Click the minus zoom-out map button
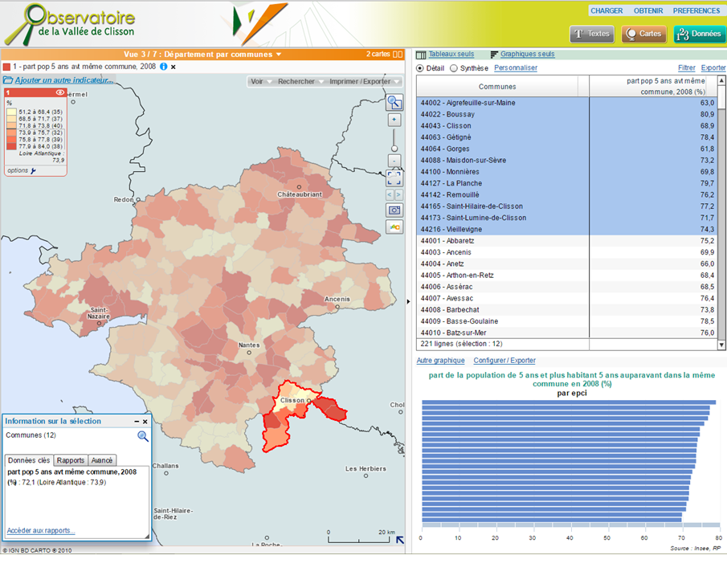The width and height of the screenshot is (727, 588). click(x=394, y=161)
